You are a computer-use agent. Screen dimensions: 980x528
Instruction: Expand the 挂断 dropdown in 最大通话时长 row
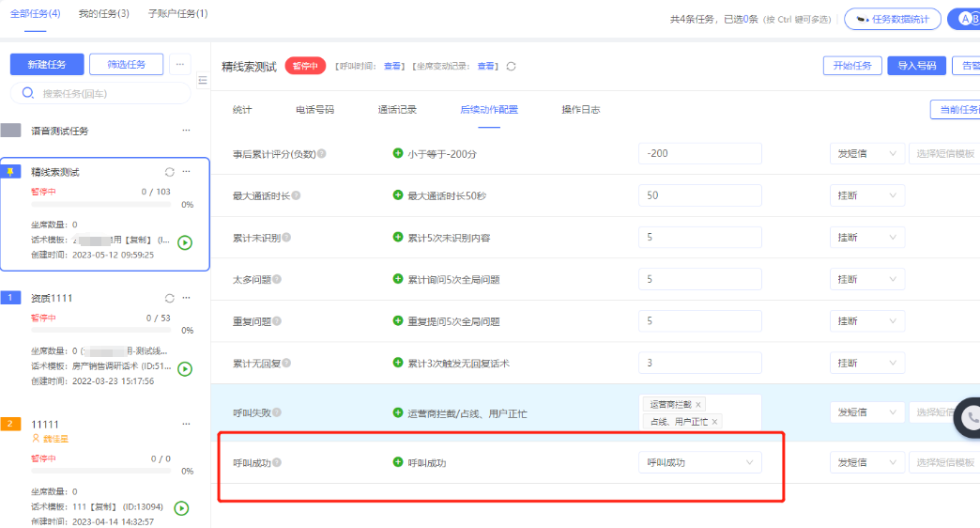(866, 195)
